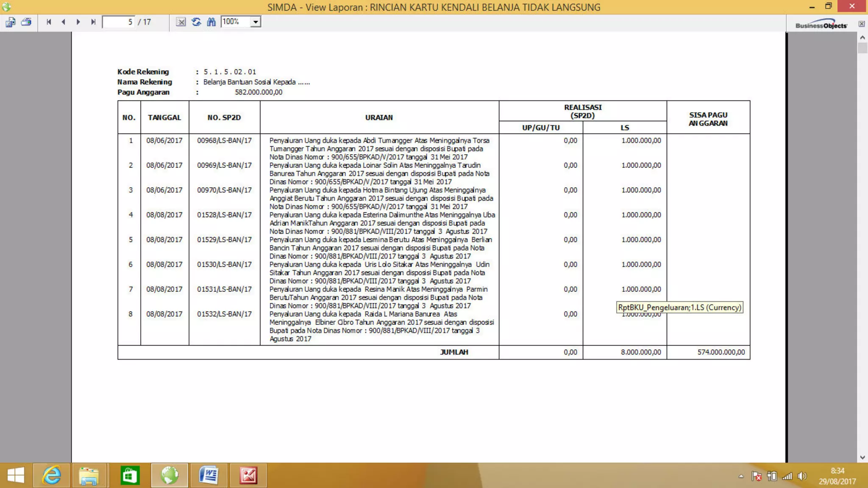Open Microsoft Word from taskbar
868x488 pixels.
[209, 475]
